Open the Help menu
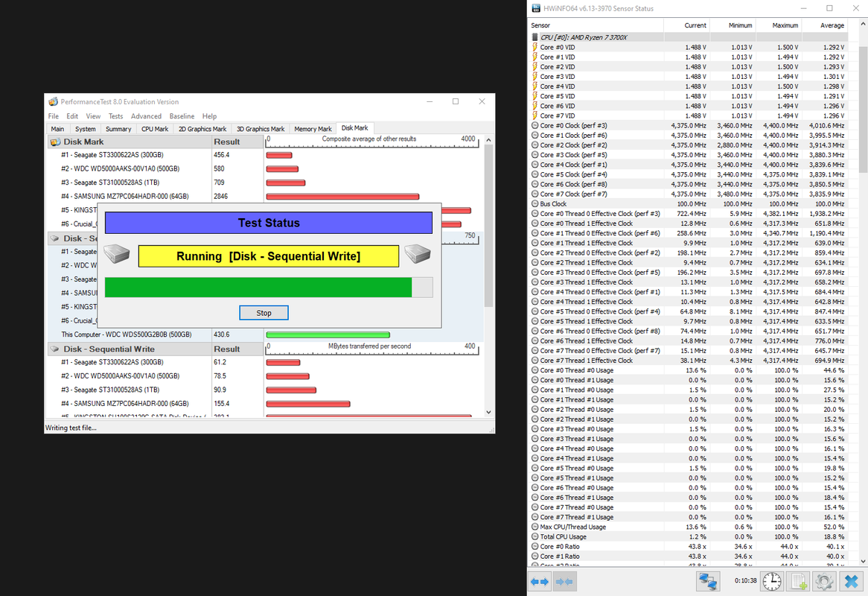The height and width of the screenshot is (596, 868). (209, 116)
